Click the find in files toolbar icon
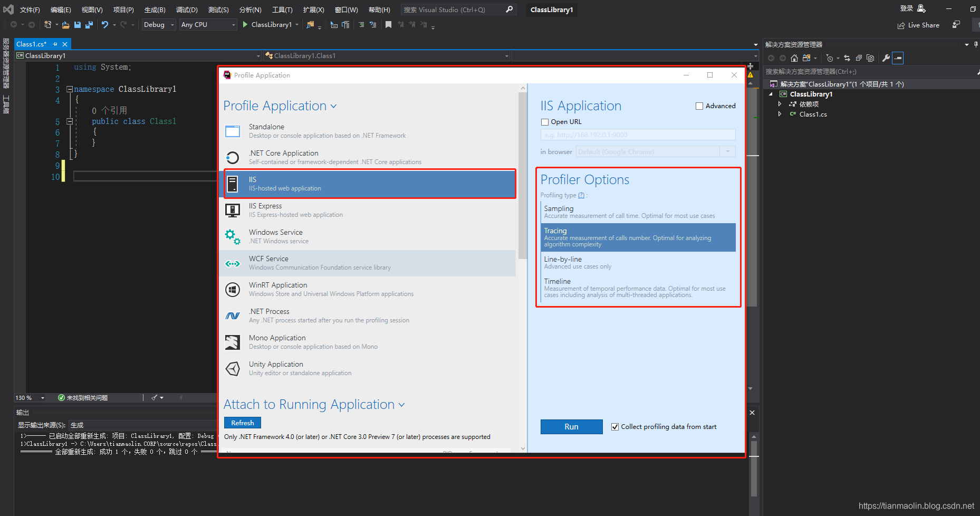 coord(310,25)
